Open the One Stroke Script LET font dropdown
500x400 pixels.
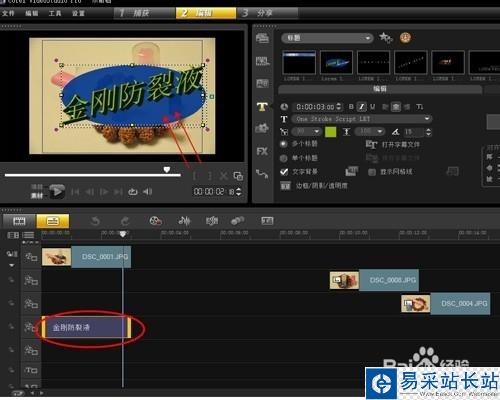coord(362,119)
